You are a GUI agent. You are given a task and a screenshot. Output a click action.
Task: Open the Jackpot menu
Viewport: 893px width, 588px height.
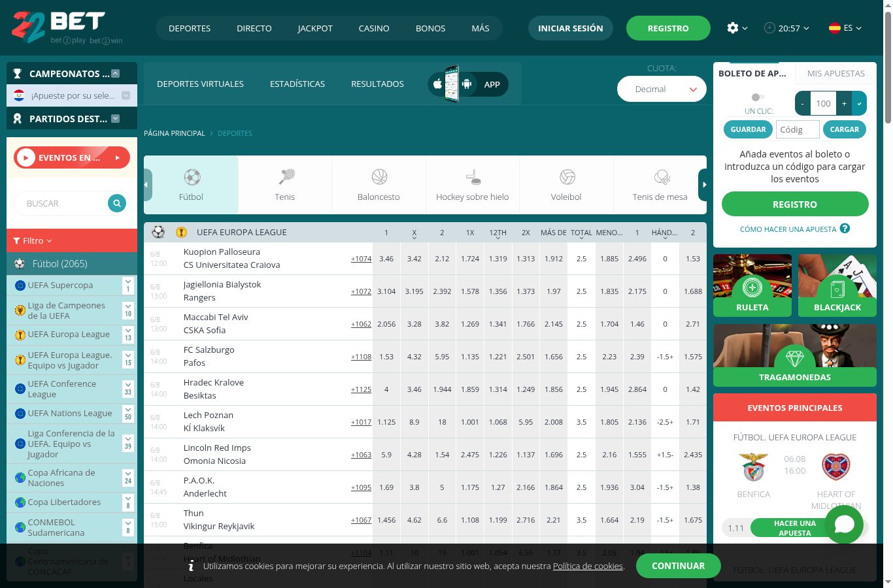[x=315, y=28]
